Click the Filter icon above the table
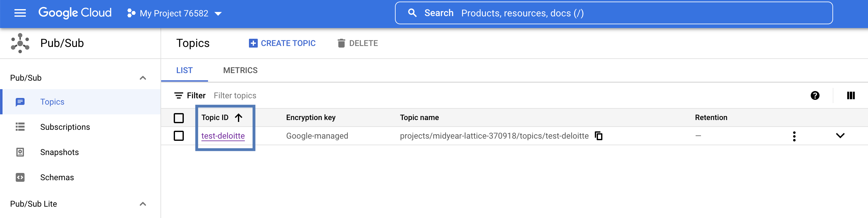Viewport: 868px width, 218px height. [x=178, y=95]
